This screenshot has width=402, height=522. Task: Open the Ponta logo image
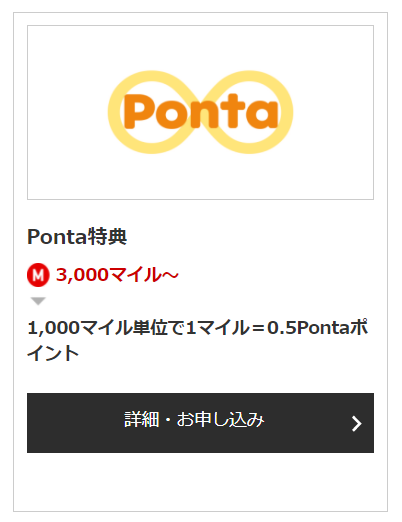[200, 112]
